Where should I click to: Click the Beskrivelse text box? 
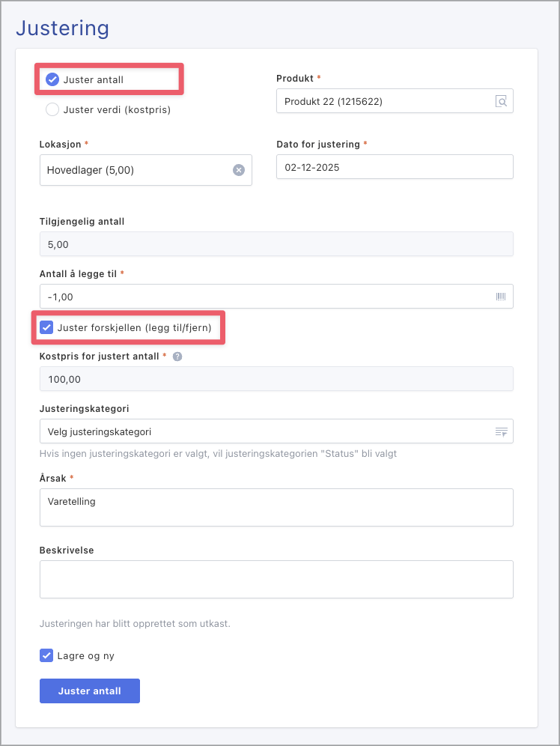click(276, 580)
